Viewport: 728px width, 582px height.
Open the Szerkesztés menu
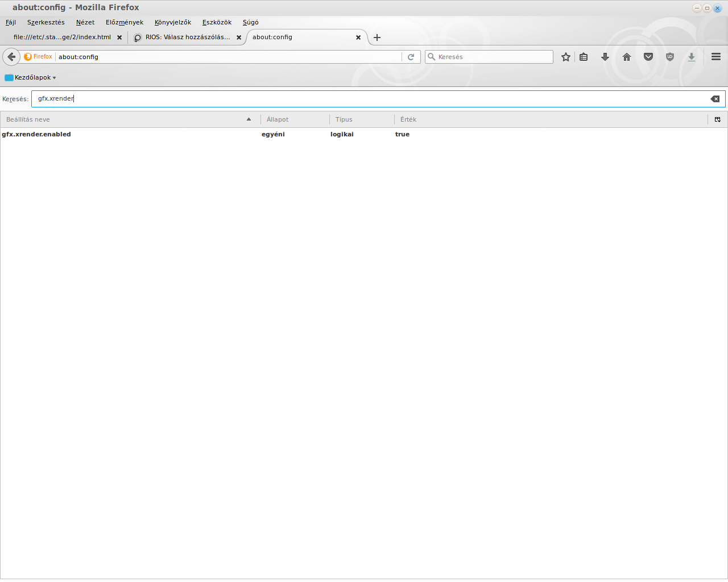tap(46, 22)
